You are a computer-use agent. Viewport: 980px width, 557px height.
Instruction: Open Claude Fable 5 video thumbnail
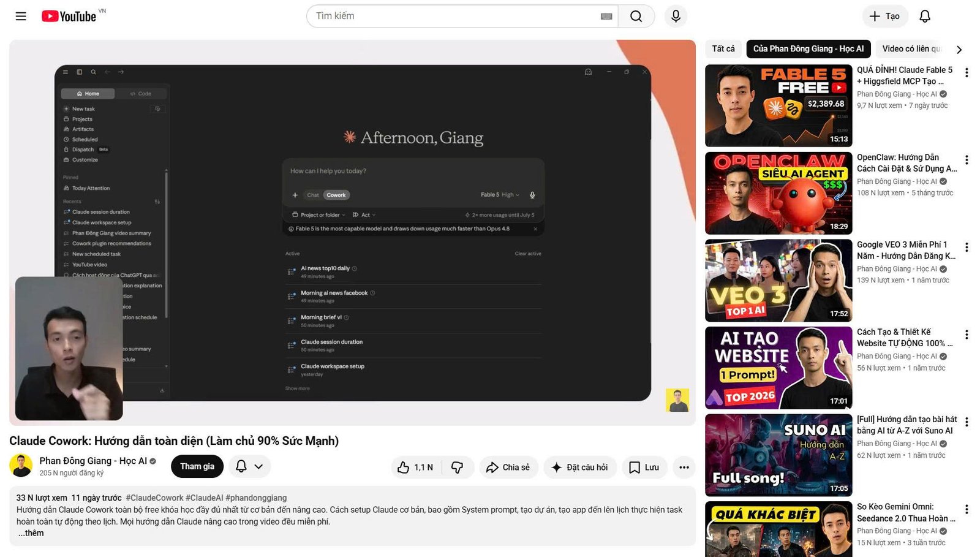(778, 106)
